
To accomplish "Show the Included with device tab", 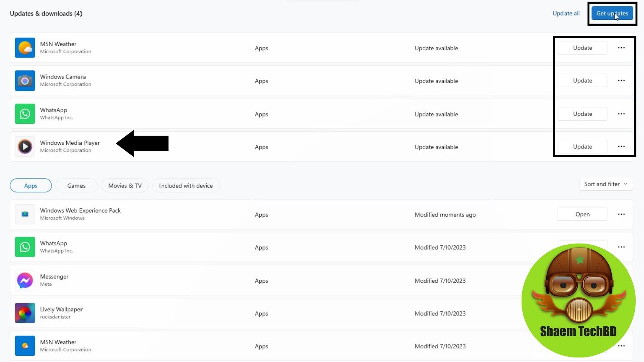I will click(186, 186).
